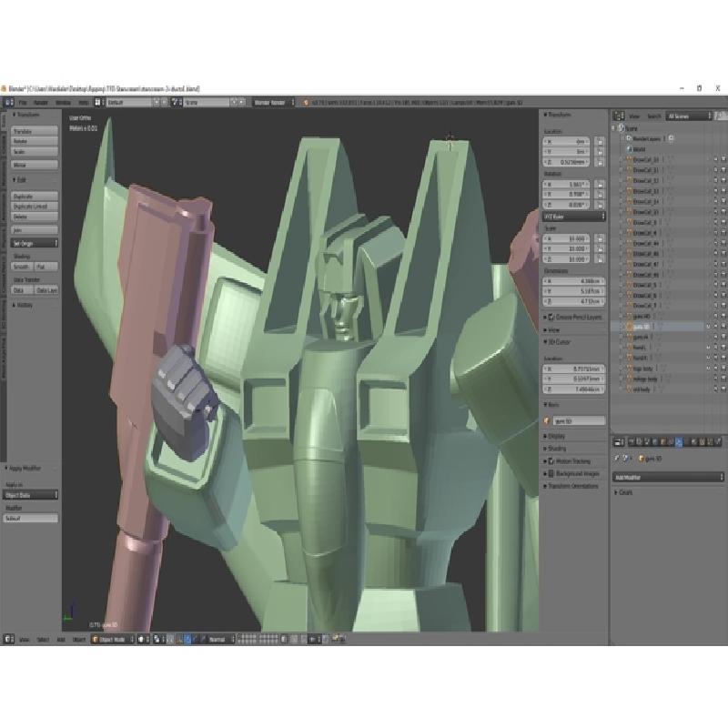Click the OpenGL render animation icon
The width and height of the screenshot is (728, 728).
[x=342, y=640]
